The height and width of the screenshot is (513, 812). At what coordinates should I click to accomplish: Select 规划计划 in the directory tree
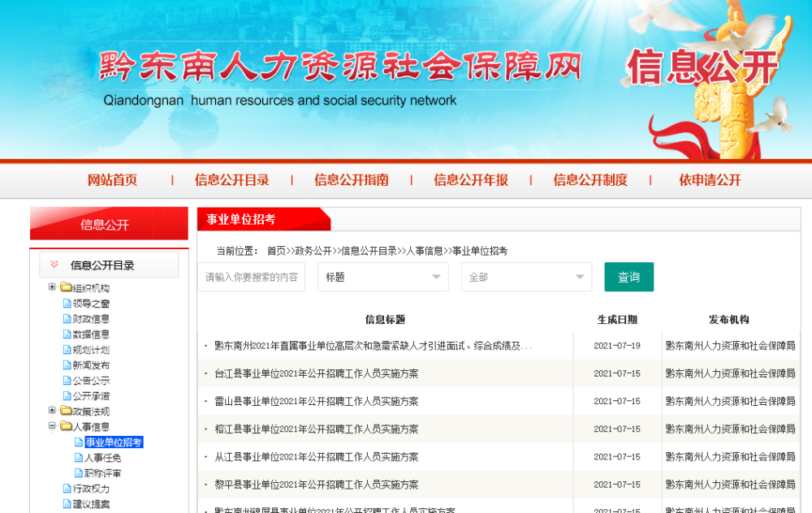pos(91,351)
